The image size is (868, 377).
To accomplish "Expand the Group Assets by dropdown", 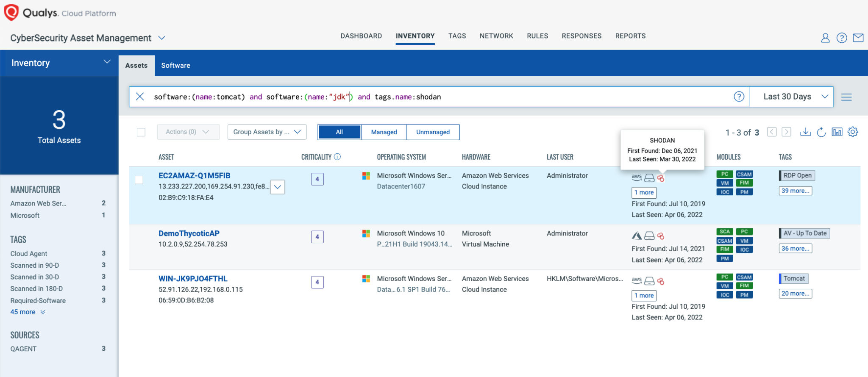I will [267, 132].
